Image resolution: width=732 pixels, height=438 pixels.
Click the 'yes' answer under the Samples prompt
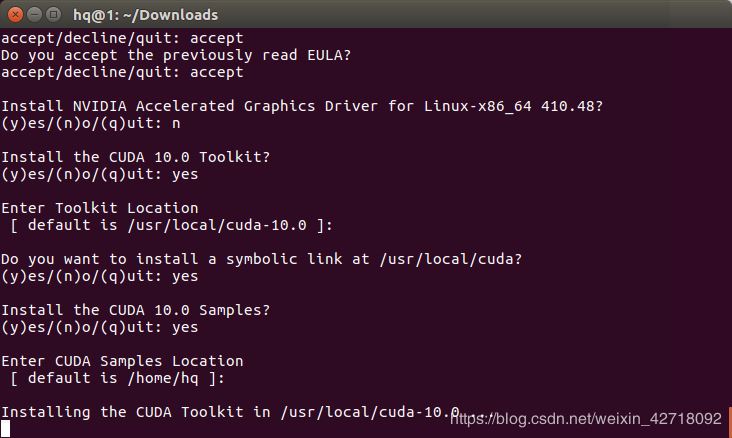click(x=185, y=327)
